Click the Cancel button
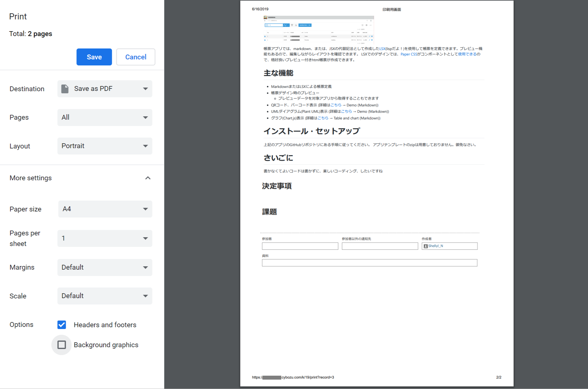Image resolution: width=588 pixels, height=389 pixels. 135,57
